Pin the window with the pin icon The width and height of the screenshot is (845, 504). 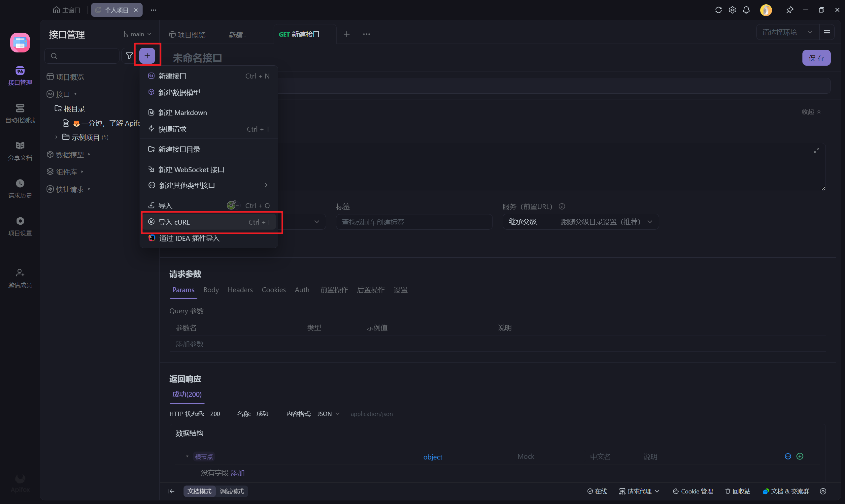790,10
